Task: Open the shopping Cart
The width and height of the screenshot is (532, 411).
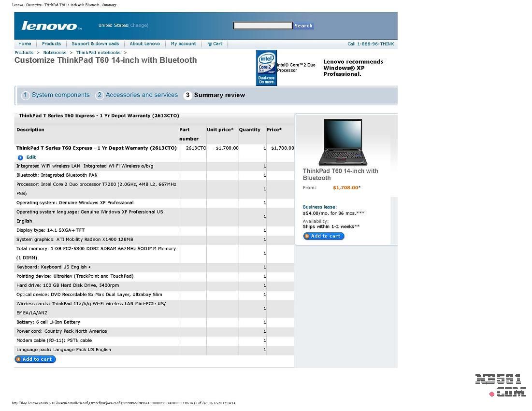Action: (215, 44)
